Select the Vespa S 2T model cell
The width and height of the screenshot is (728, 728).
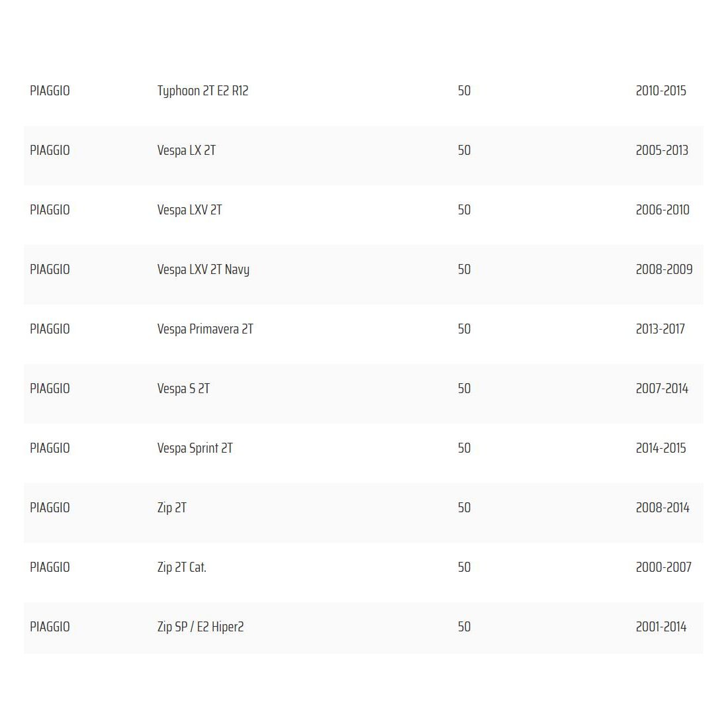click(183, 388)
